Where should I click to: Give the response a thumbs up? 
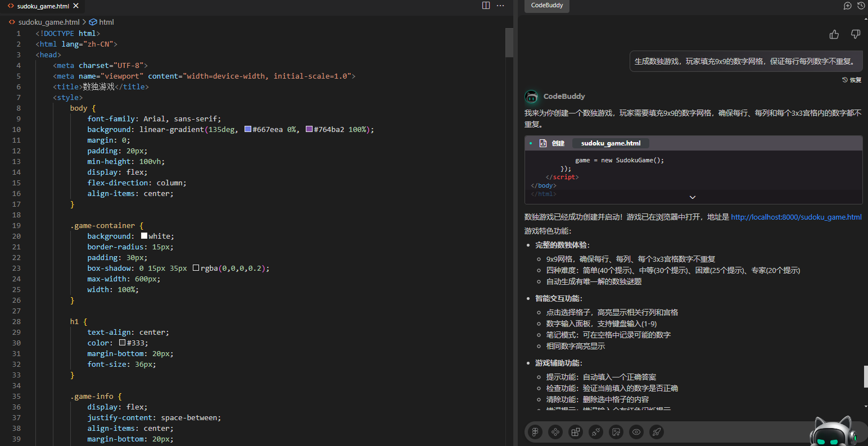pyautogui.click(x=834, y=34)
